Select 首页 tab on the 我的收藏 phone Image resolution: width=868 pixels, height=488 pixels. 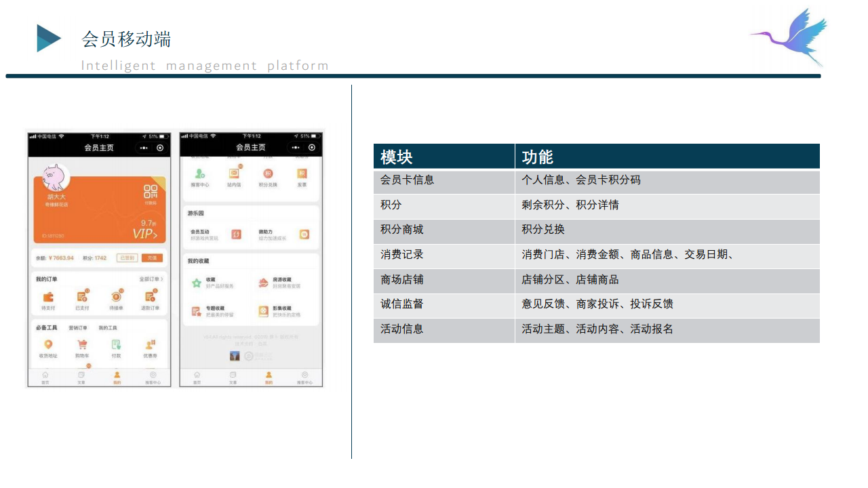tap(197, 378)
